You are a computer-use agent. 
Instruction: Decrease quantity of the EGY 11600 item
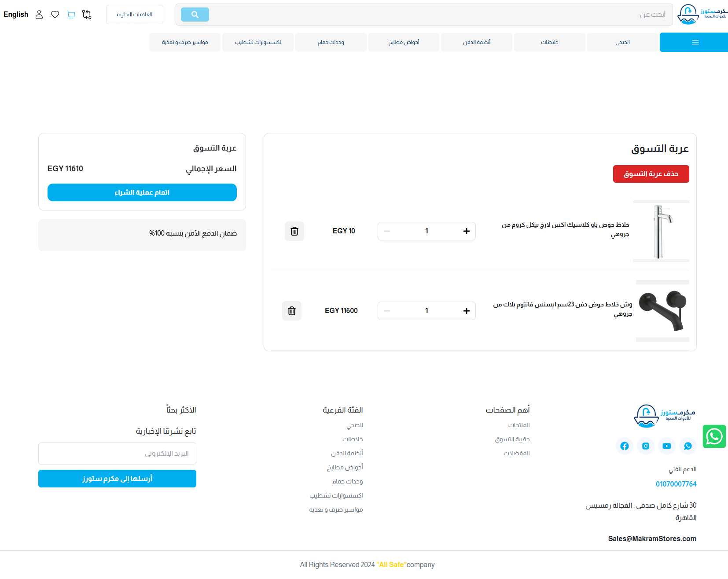[387, 311]
